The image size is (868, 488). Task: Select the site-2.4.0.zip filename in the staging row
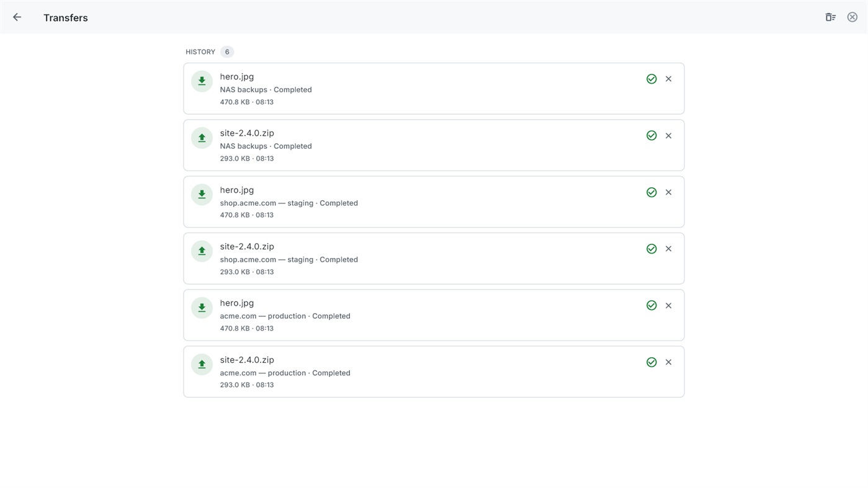(x=247, y=247)
